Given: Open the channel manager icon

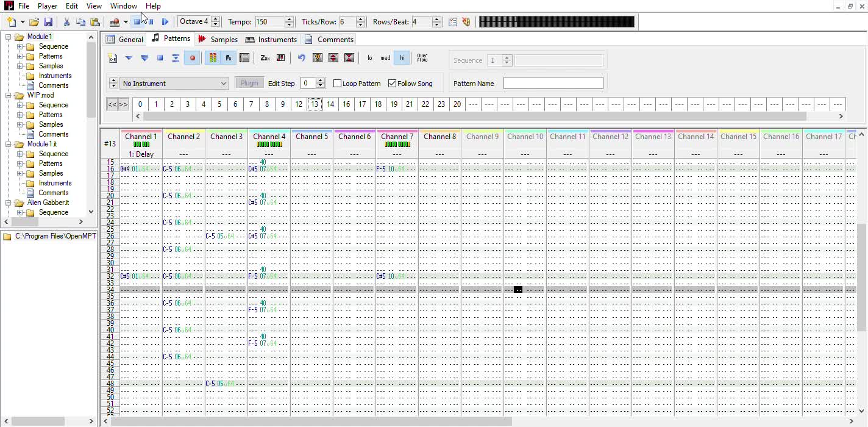Looking at the screenshot, I should (244, 58).
